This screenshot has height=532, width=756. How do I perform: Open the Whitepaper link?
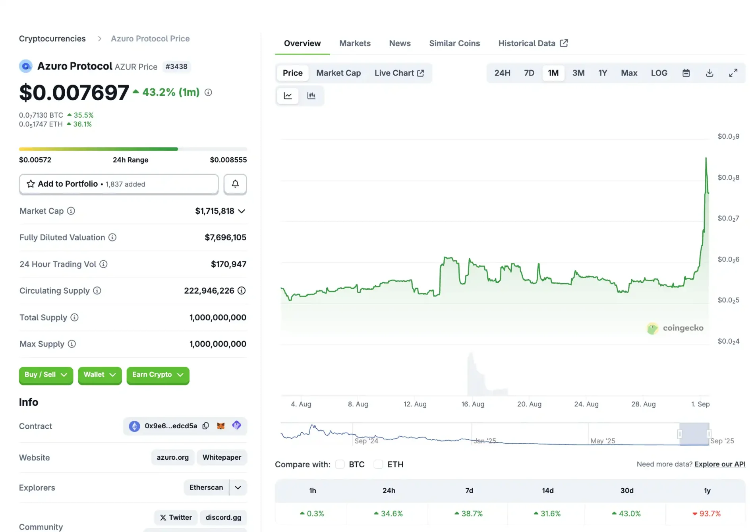(x=222, y=457)
